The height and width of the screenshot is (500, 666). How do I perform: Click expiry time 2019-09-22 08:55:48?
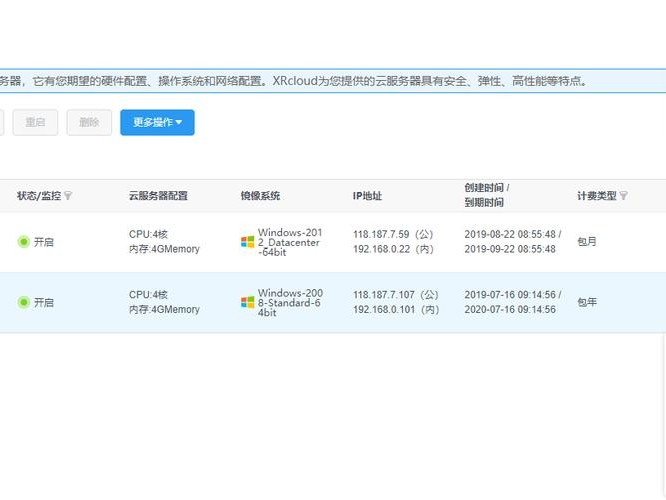(510, 249)
